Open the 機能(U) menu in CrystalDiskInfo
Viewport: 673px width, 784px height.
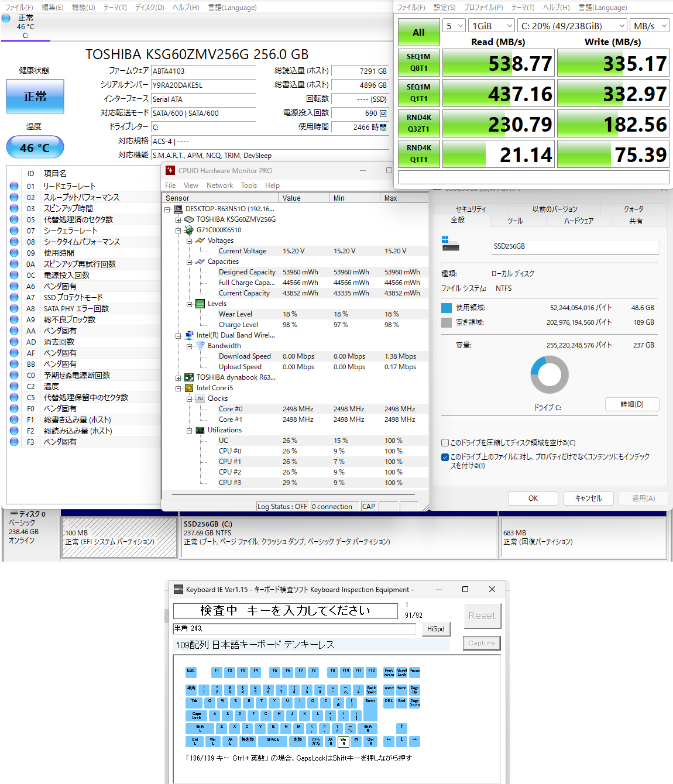[83, 8]
